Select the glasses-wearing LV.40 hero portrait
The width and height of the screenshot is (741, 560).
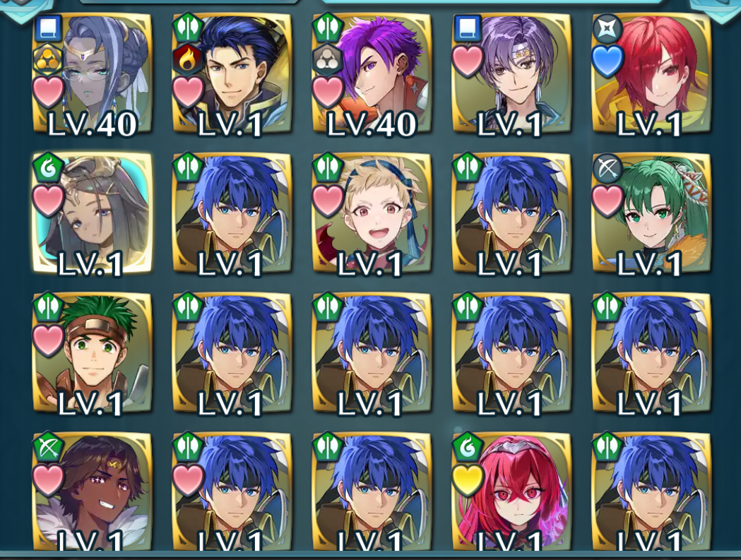92,73
